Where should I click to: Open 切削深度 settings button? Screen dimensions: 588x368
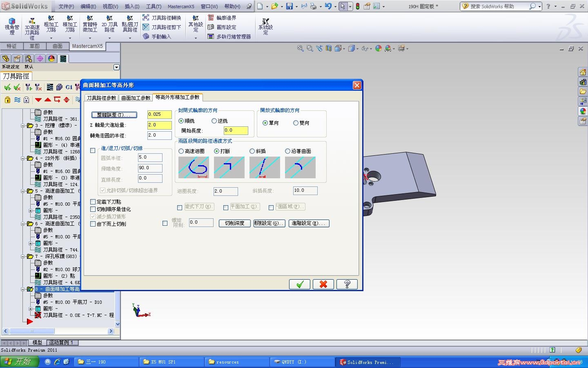click(x=235, y=223)
